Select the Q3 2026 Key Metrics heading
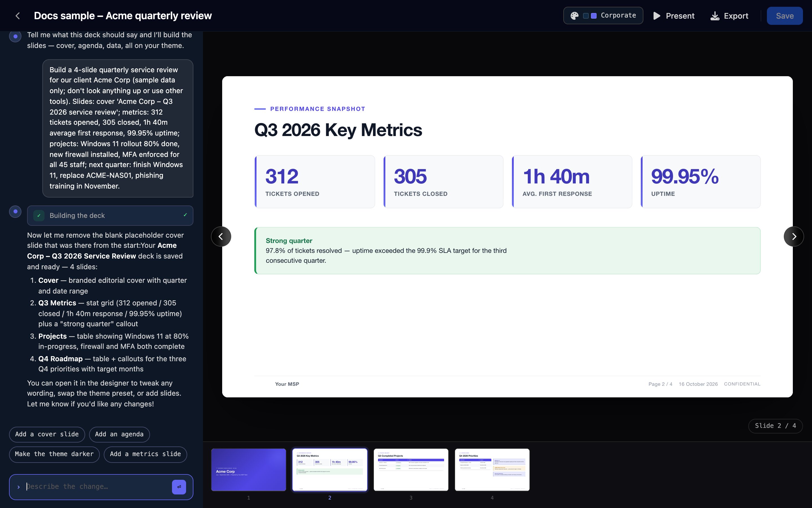Image resolution: width=812 pixels, height=508 pixels. click(338, 130)
